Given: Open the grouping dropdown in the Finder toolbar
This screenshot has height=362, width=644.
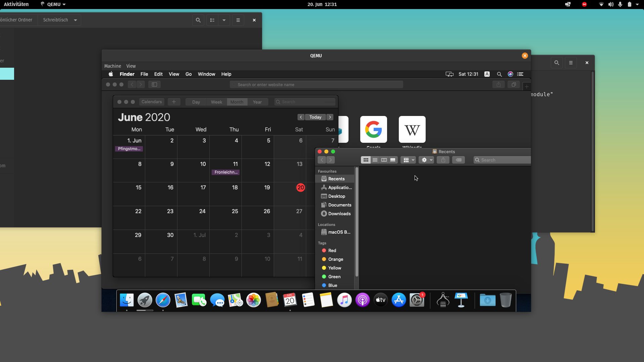Looking at the screenshot, I should [x=408, y=160].
